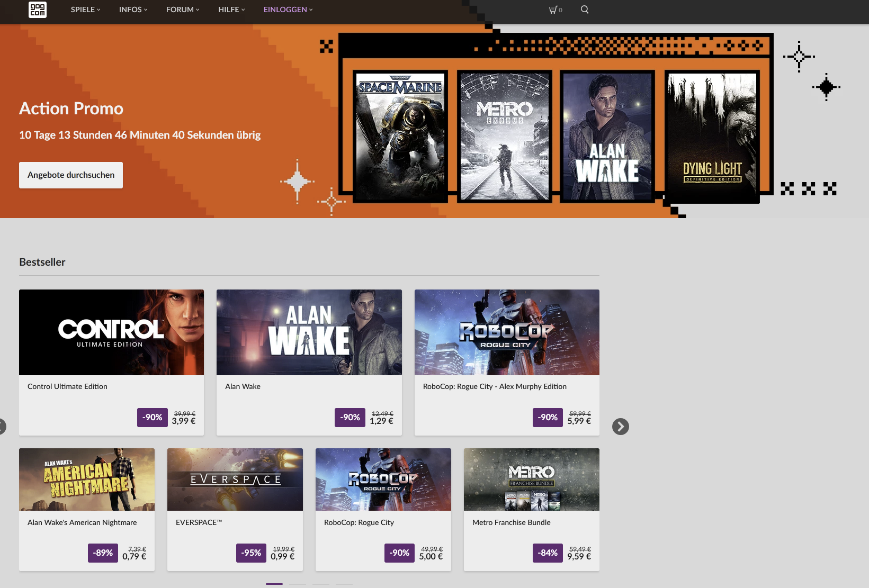Click -84% badge on Metro Franchise Bundle
The image size is (869, 588).
548,553
